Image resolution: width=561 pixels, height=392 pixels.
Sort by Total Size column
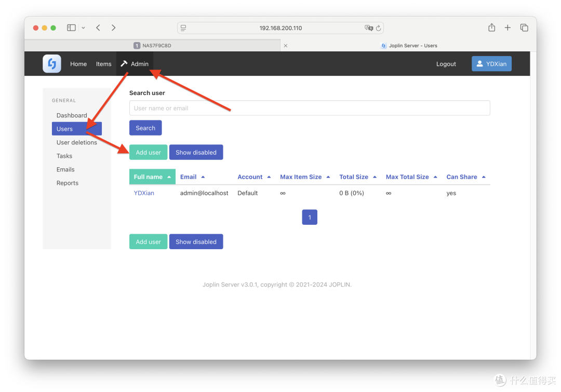click(x=358, y=177)
